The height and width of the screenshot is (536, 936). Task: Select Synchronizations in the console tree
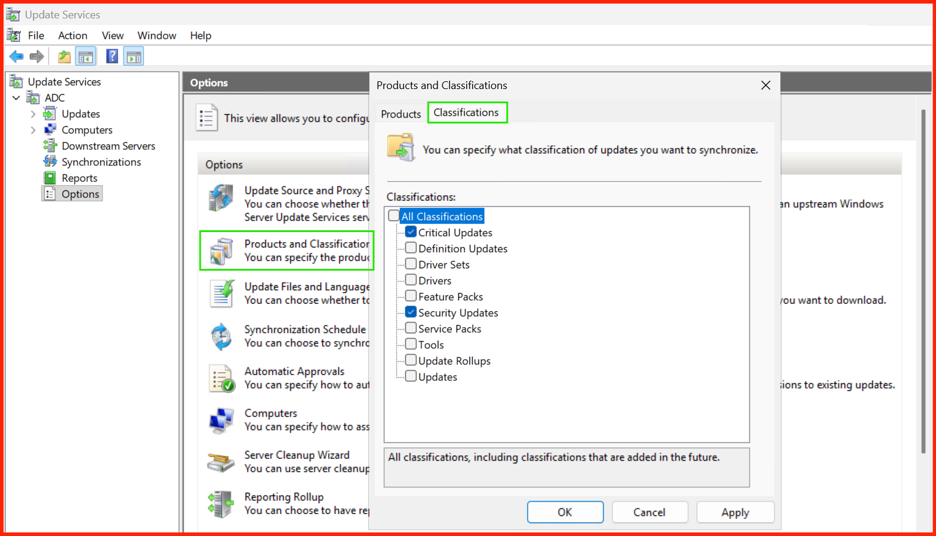(x=101, y=162)
